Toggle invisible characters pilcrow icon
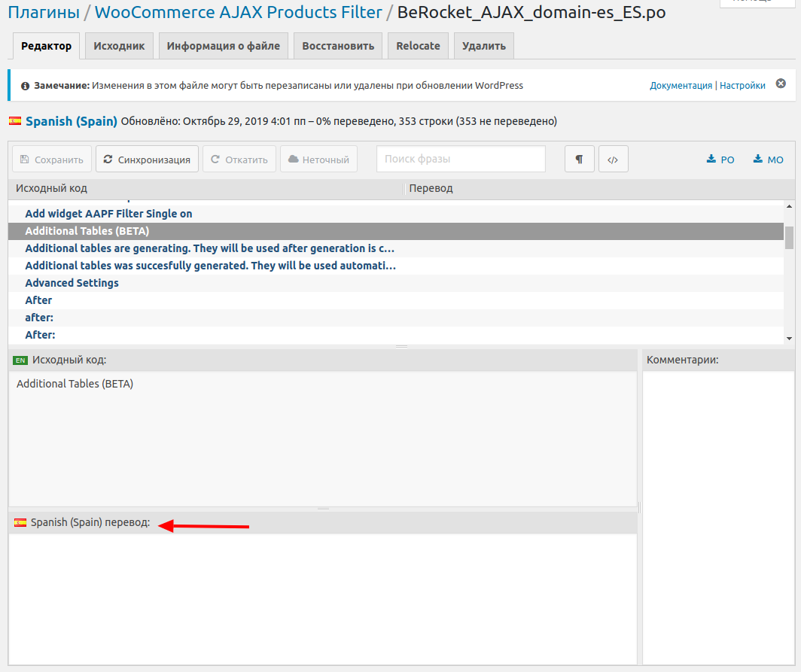Viewport: 801px width, 672px height. click(x=579, y=160)
